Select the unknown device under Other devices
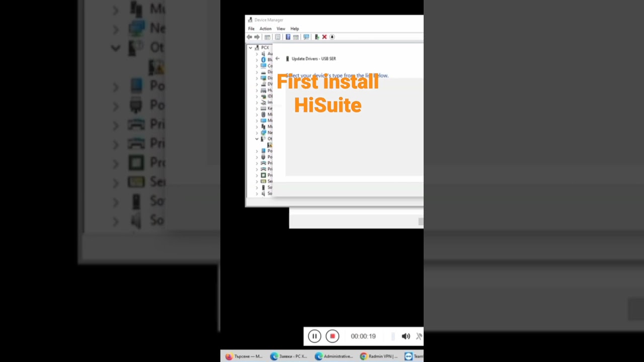Screen dimensions: 644x362 click(x=270, y=145)
